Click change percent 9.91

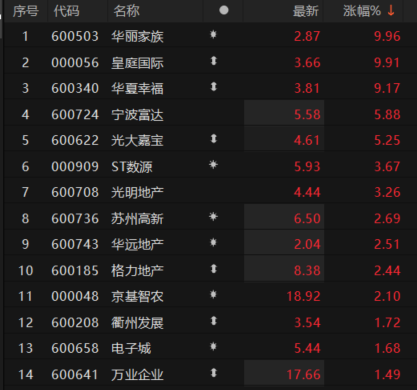[387, 63]
